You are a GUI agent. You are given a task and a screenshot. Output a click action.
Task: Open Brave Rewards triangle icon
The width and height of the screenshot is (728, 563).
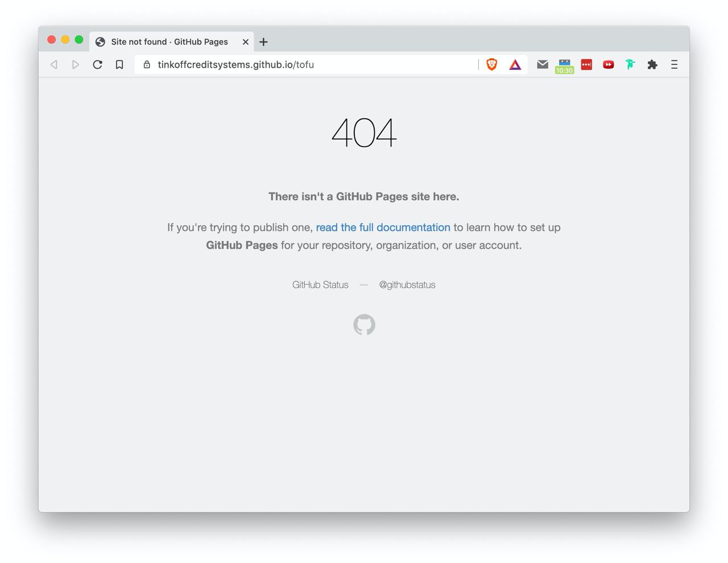click(515, 65)
